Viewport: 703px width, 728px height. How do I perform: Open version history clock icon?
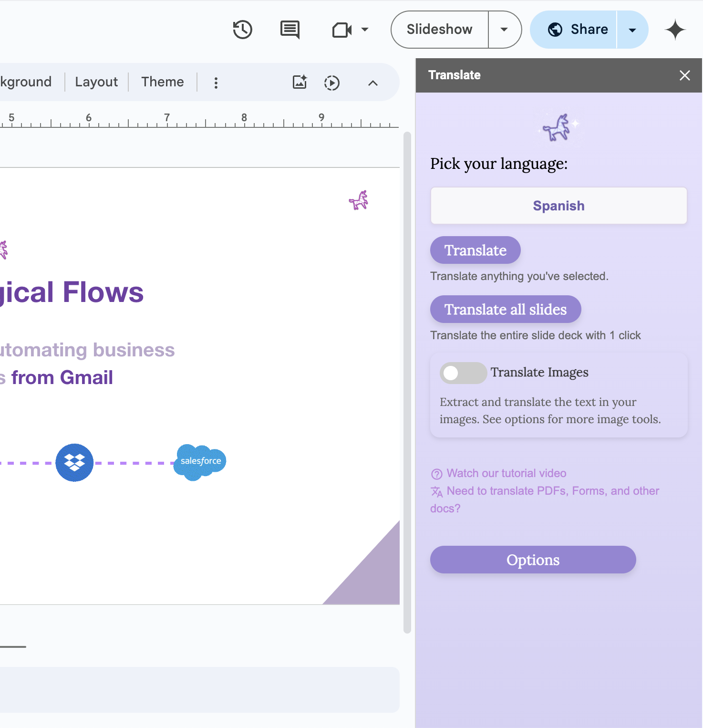(x=242, y=30)
